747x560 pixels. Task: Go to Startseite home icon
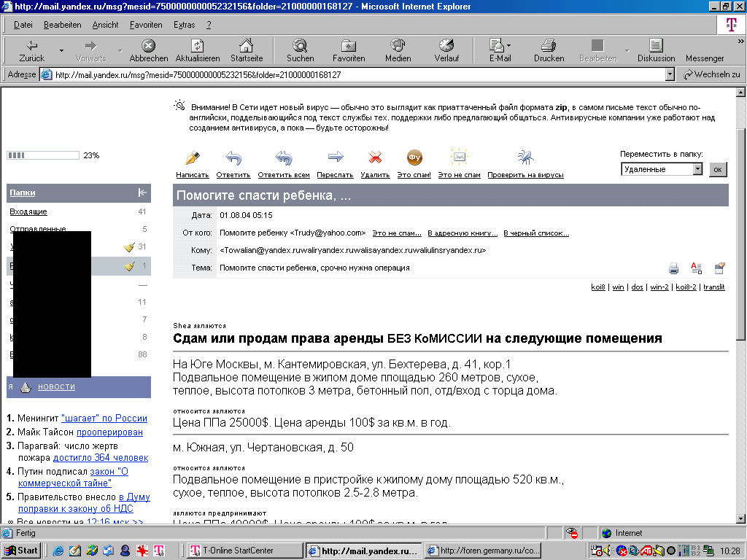[x=247, y=45]
